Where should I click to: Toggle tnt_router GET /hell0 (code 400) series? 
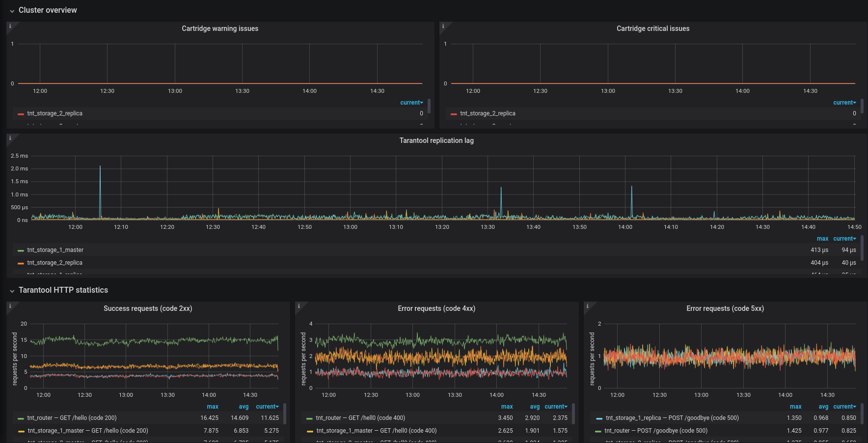[x=360, y=418]
